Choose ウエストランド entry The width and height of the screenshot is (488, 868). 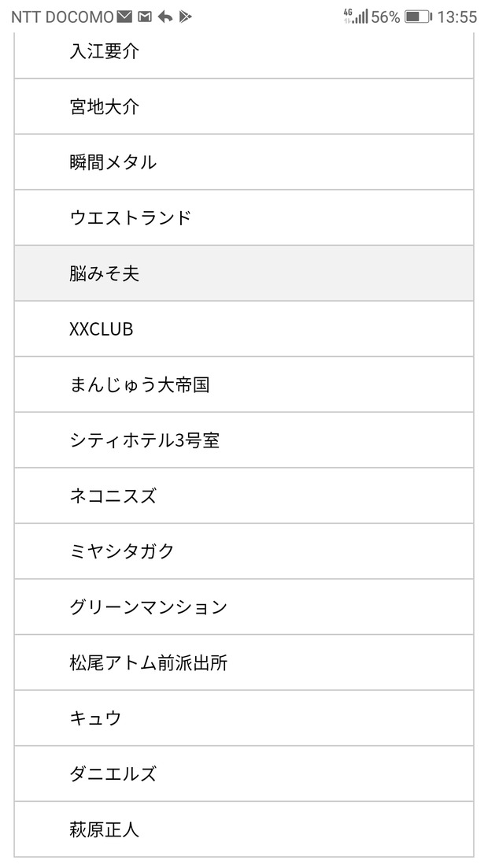(x=244, y=217)
